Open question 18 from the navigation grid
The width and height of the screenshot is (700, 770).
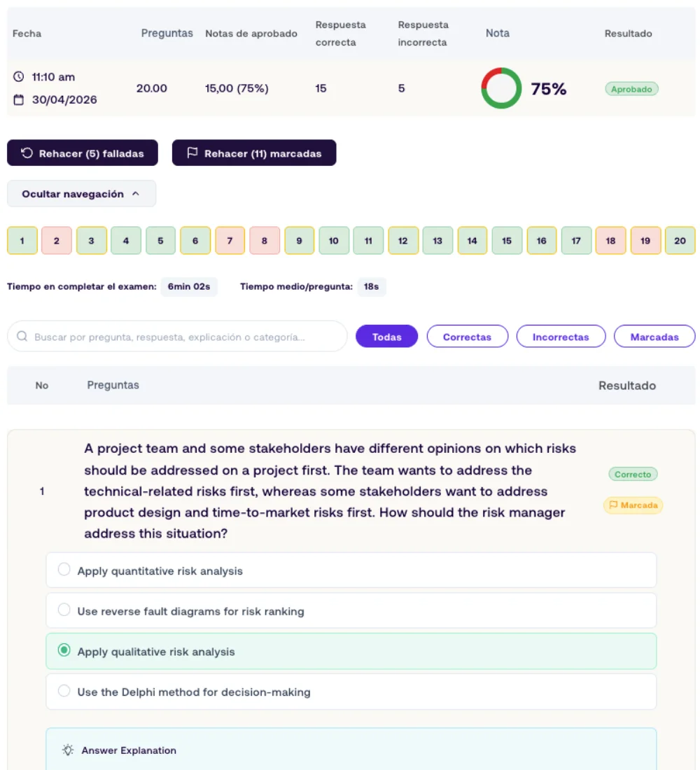pyautogui.click(x=610, y=241)
